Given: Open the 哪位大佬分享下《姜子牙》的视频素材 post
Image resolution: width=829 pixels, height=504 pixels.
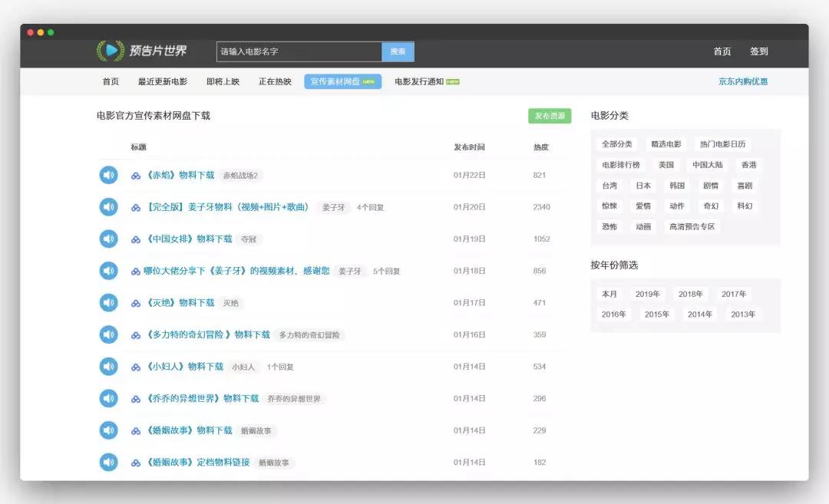Looking at the screenshot, I should point(239,271).
